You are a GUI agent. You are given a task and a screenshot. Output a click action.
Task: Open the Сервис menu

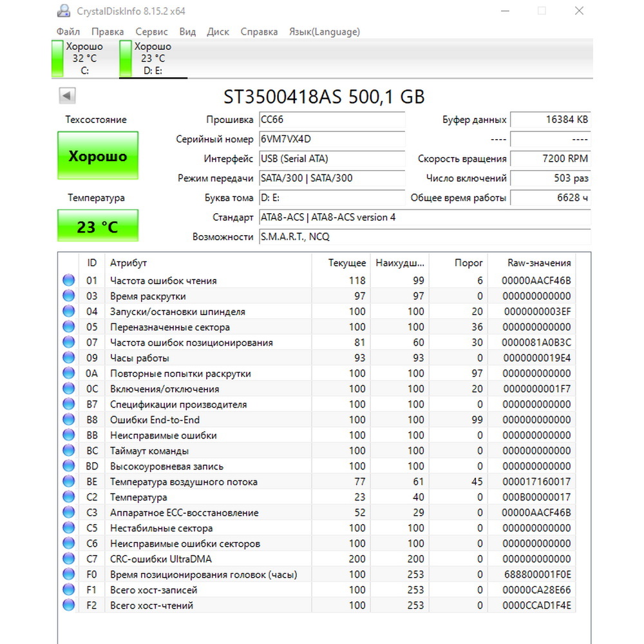151,32
